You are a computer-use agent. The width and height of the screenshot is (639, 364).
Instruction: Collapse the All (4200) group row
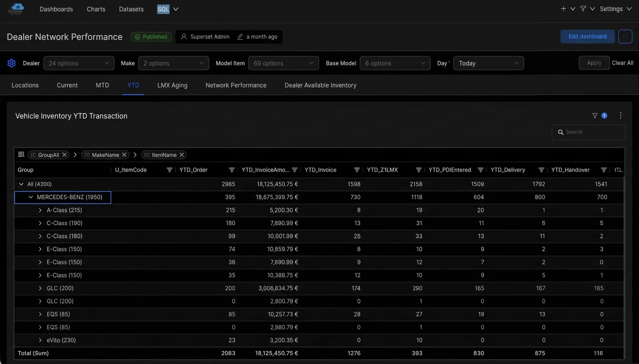(21, 184)
